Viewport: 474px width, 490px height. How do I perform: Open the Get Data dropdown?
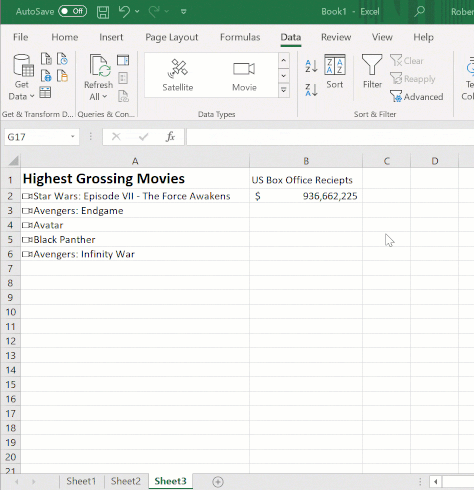pos(21,77)
